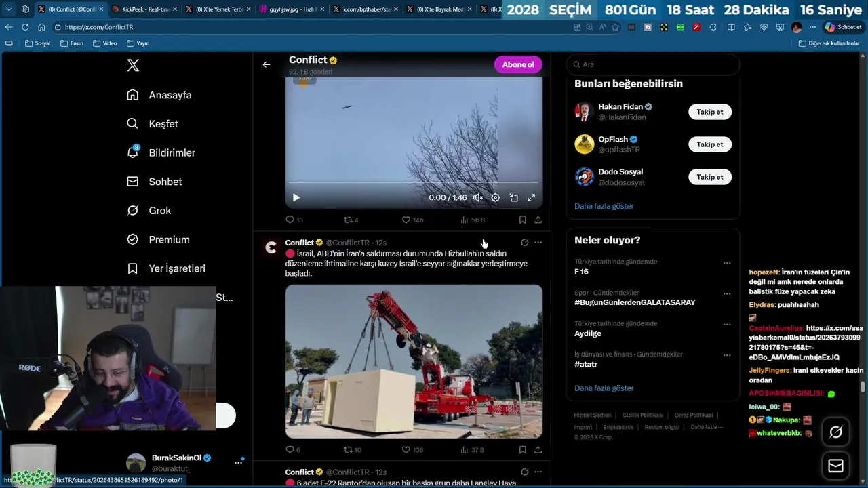Viewport: 868px width, 488px height.
Task: Open Keşfet search page
Action: pos(153,124)
